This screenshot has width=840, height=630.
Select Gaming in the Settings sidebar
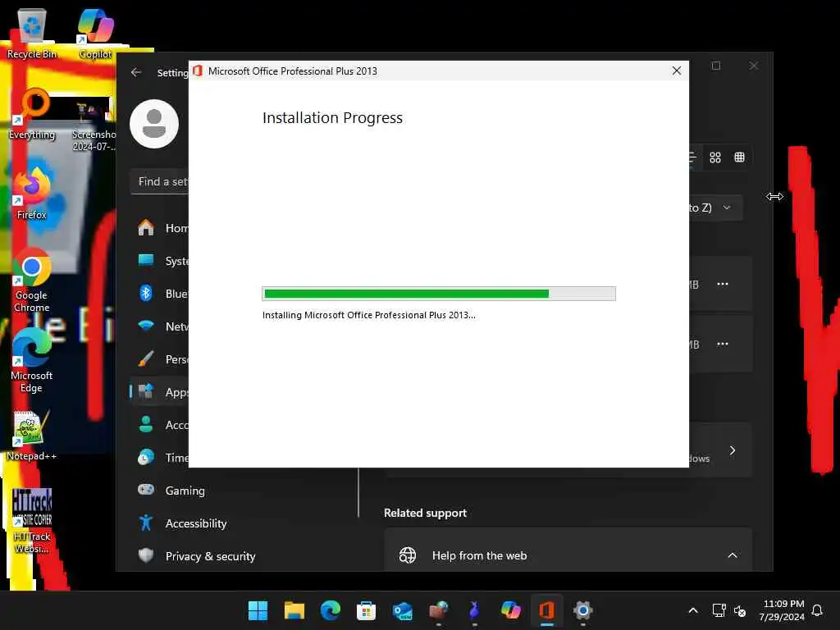tap(185, 491)
